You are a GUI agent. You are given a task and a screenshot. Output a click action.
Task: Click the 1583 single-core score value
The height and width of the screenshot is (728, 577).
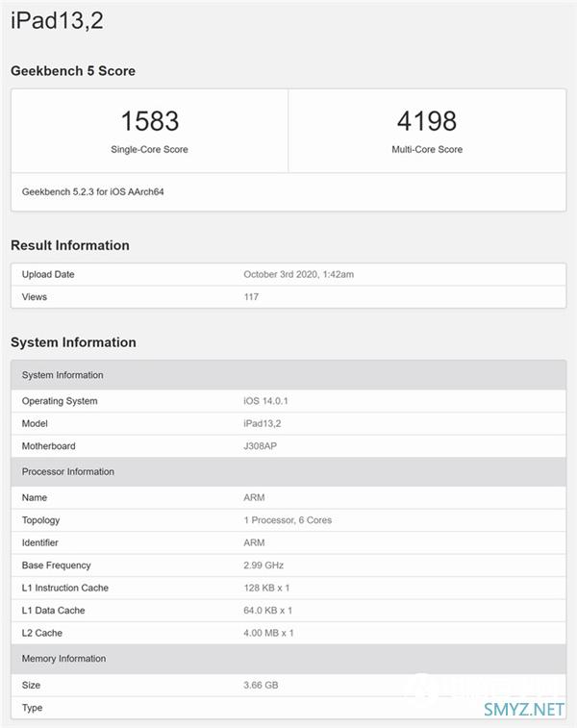tap(149, 121)
